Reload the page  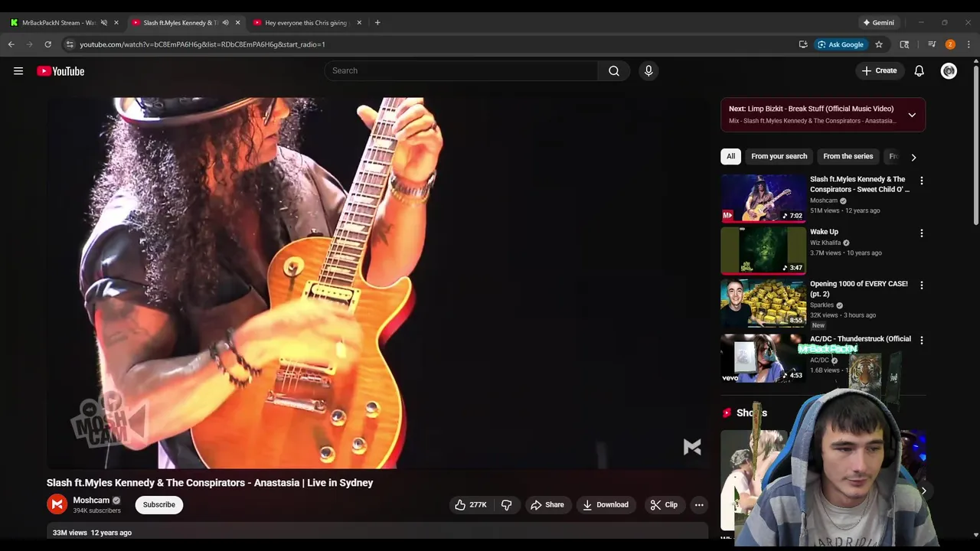pos(47,44)
